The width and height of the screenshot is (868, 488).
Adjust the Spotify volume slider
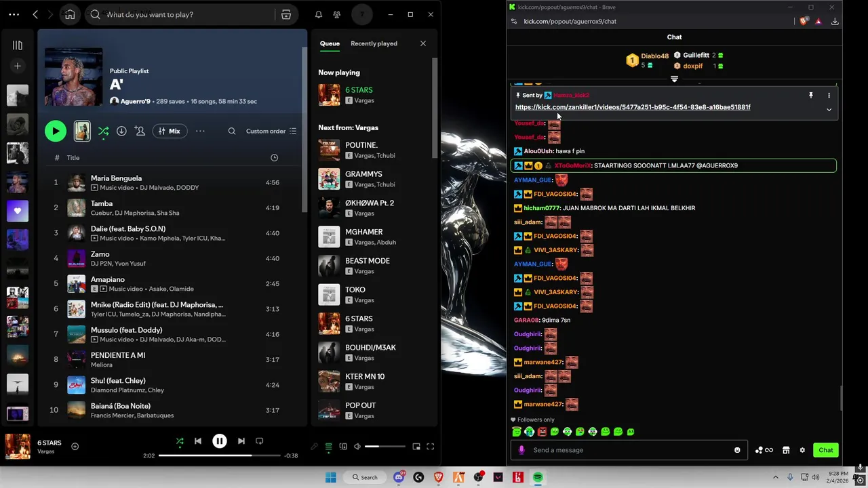pyautogui.click(x=385, y=447)
